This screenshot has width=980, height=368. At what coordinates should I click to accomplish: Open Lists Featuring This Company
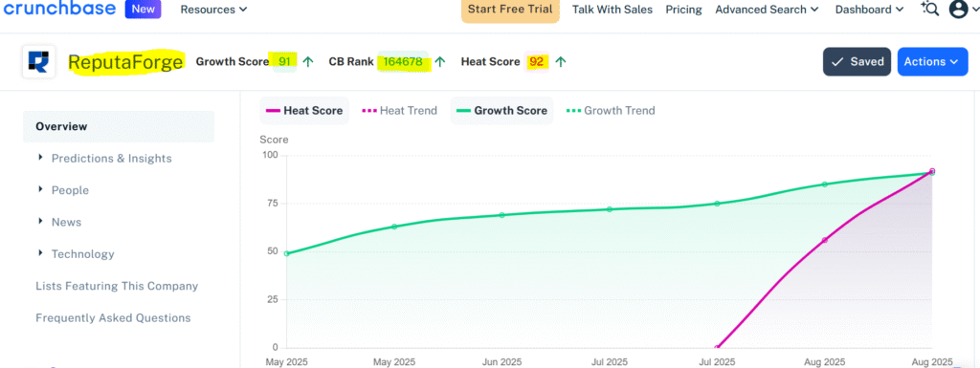(117, 286)
